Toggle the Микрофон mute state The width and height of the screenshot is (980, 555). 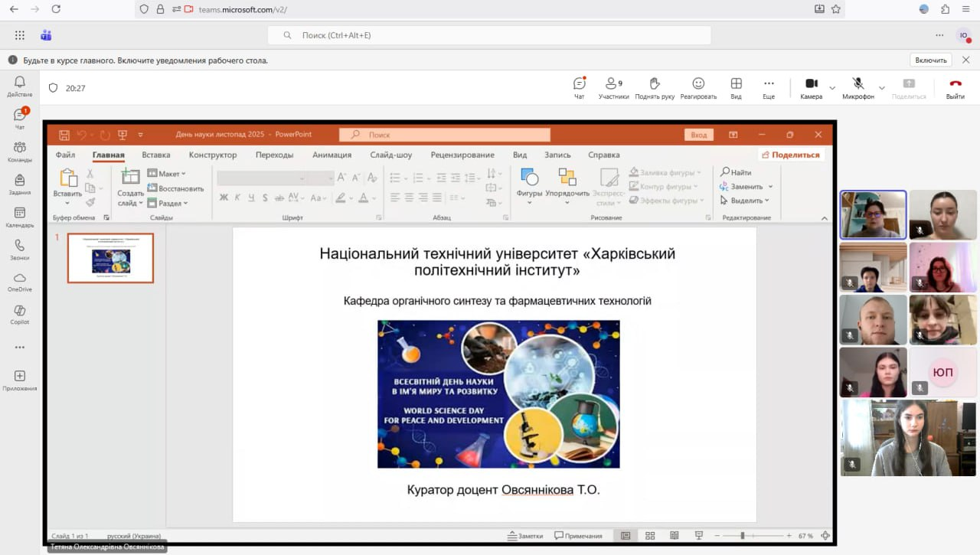tap(858, 87)
